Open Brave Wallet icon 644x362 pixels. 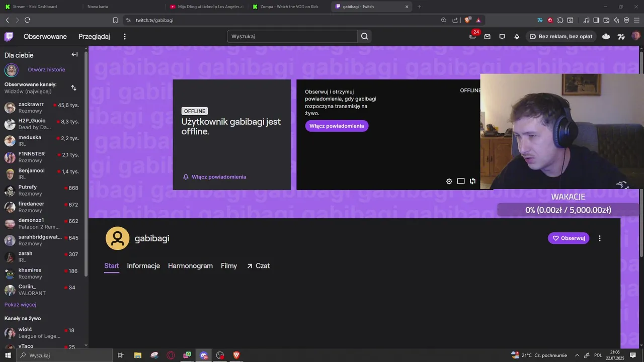coord(606,20)
